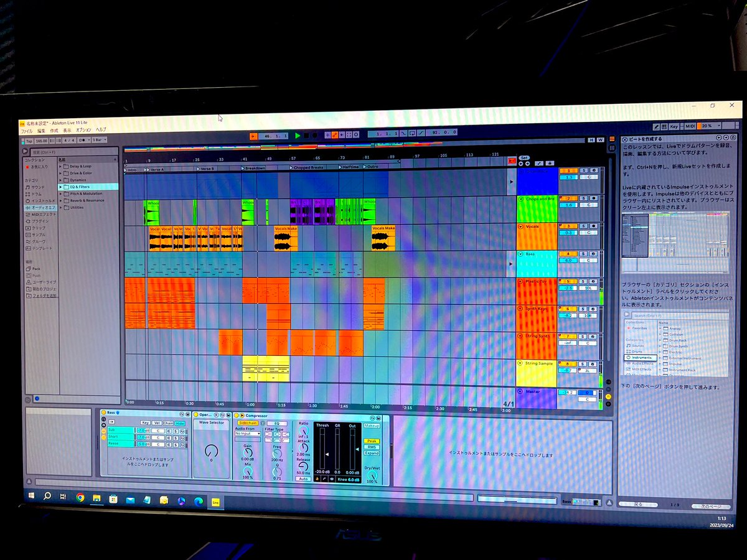Click the 165.00 tempo field
Viewport: 747px width, 560px height.
tap(41, 141)
